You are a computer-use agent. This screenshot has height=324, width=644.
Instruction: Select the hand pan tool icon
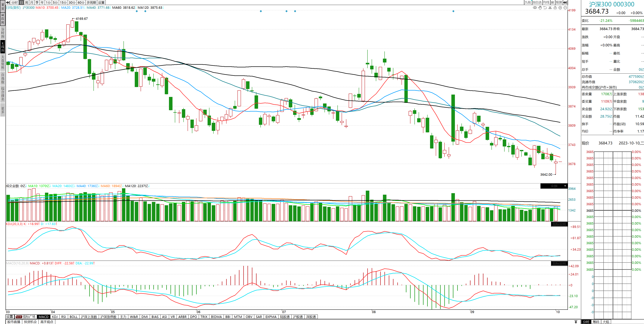[540, 8]
